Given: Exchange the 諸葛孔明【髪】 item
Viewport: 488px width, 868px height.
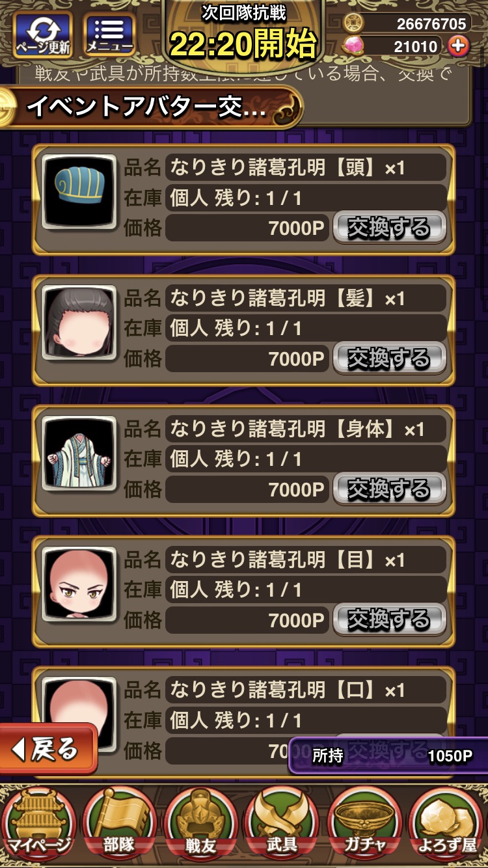Looking at the screenshot, I should (389, 359).
